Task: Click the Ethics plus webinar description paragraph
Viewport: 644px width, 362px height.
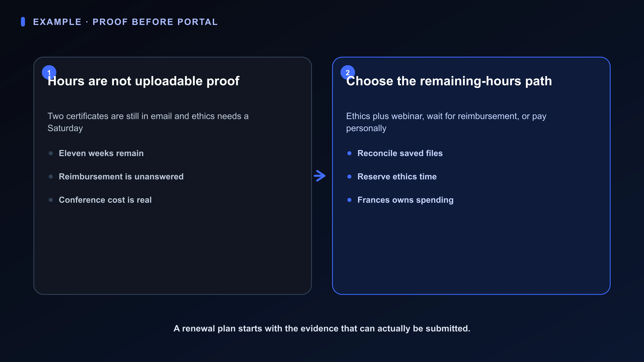Action: coord(446,122)
